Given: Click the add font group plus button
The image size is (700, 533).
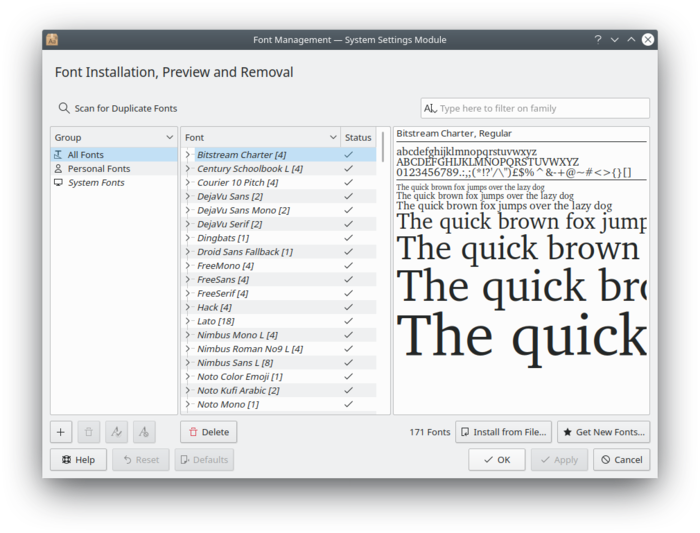Looking at the screenshot, I should point(61,432).
